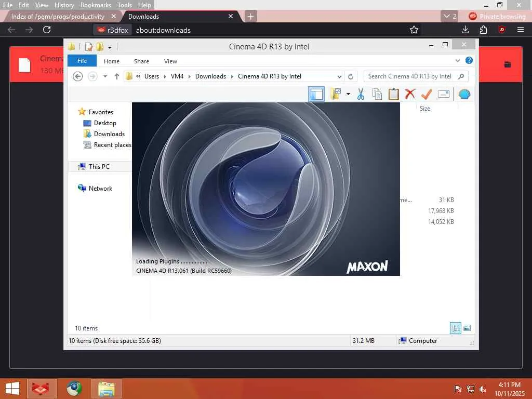Screen dimensions: 532x399
Task: Click the 17,968 KB size cell
Action: 441,211
